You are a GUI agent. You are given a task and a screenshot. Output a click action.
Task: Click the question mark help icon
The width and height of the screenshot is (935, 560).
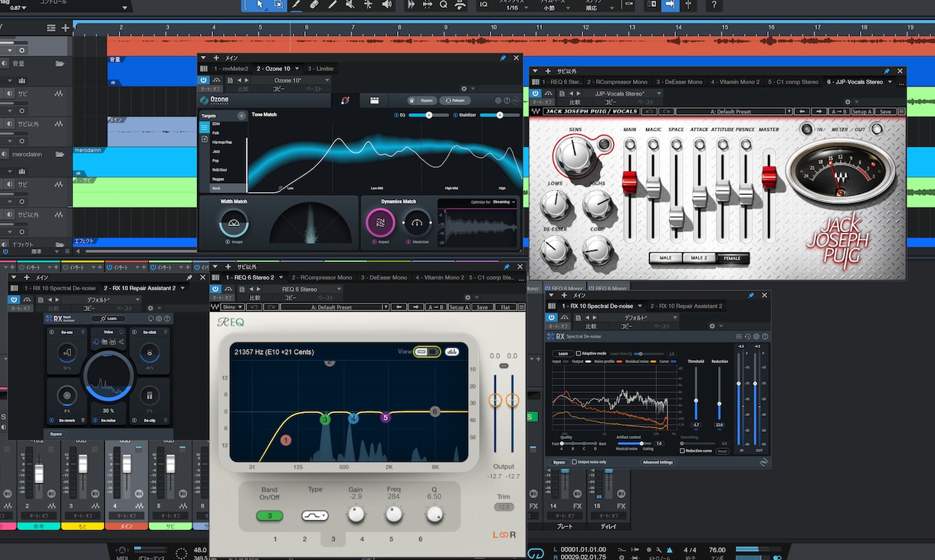(714, 5)
